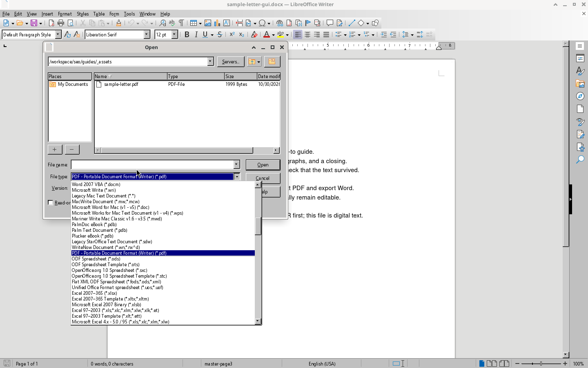Open the Format menu

coord(65,14)
